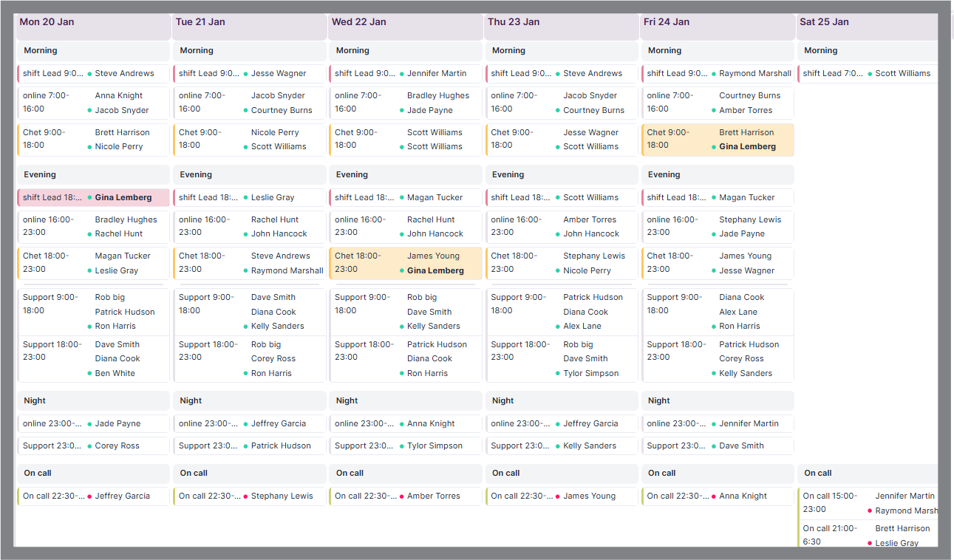
Task: Click the red dot next to Anna Knight on Friday
Action: (x=714, y=496)
